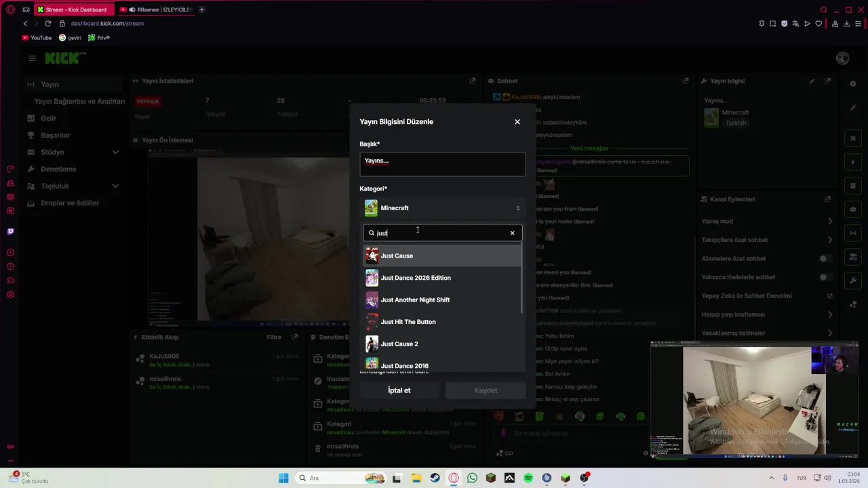The width and height of the screenshot is (868, 488).
Task: Open a new browser tab
Action: (x=201, y=9)
